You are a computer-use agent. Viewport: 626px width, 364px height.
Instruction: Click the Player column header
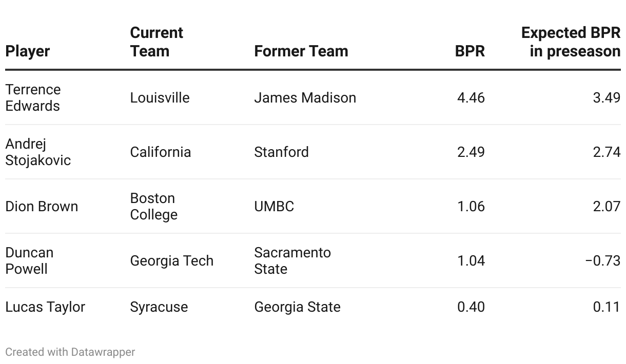click(28, 51)
